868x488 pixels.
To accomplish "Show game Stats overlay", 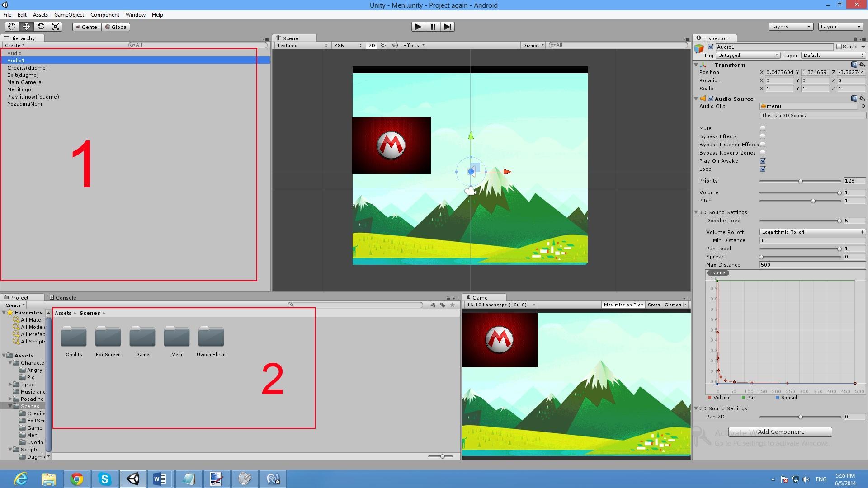I will tap(654, 305).
